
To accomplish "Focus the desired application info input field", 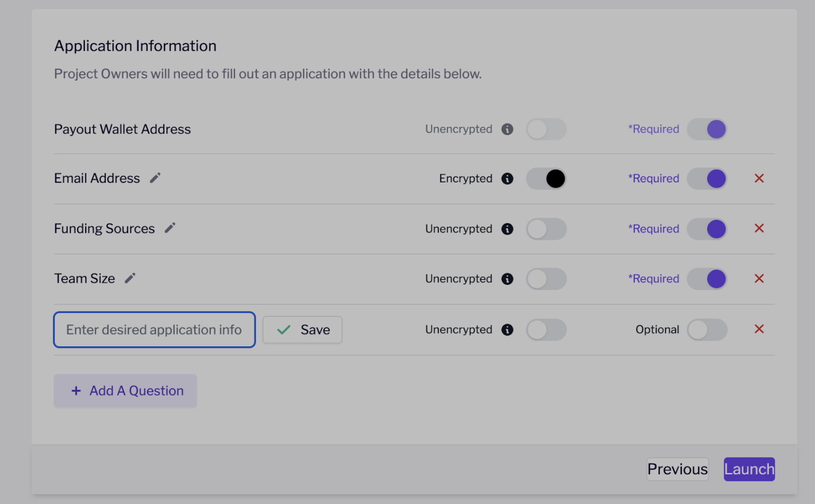I will pos(154,330).
